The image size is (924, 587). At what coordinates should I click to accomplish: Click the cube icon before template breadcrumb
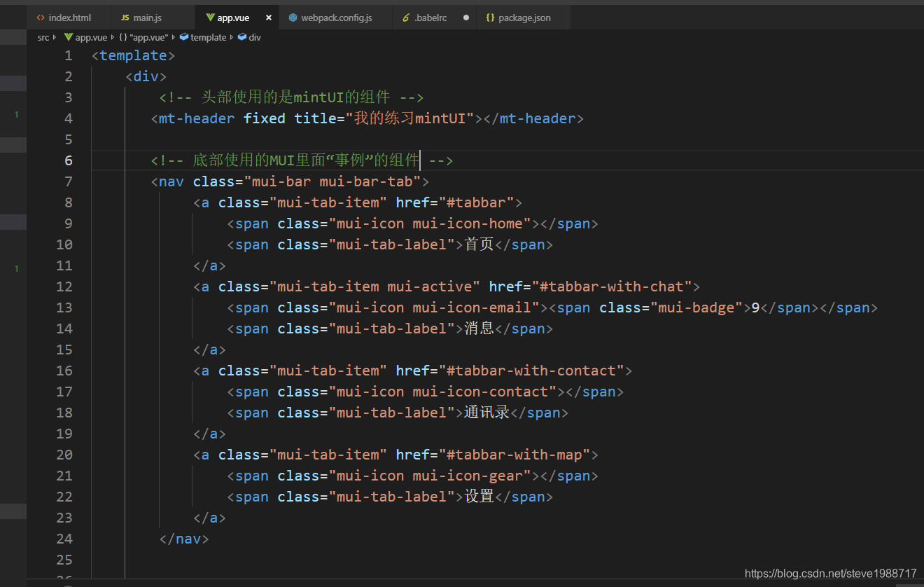pyautogui.click(x=184, y=37)
